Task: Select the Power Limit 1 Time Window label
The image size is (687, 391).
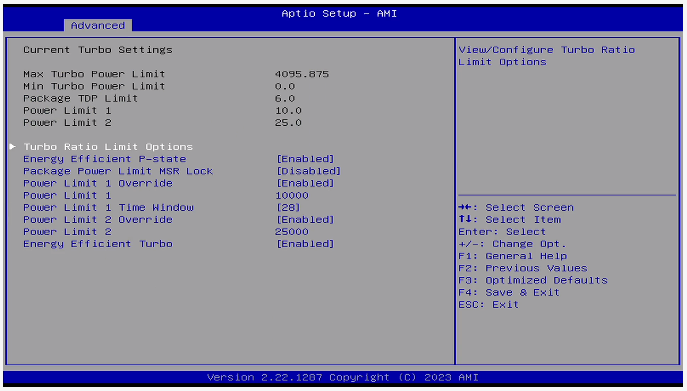Action: point(108,207)
